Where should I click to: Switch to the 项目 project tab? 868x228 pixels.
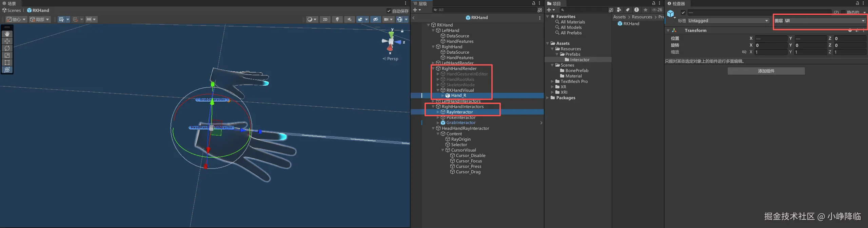(554, 3)
